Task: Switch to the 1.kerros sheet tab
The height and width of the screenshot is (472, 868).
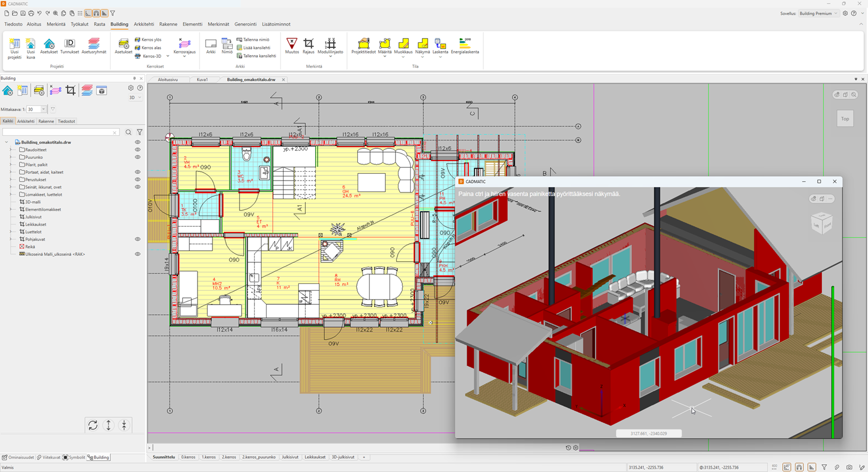Action: pos(209,457)
